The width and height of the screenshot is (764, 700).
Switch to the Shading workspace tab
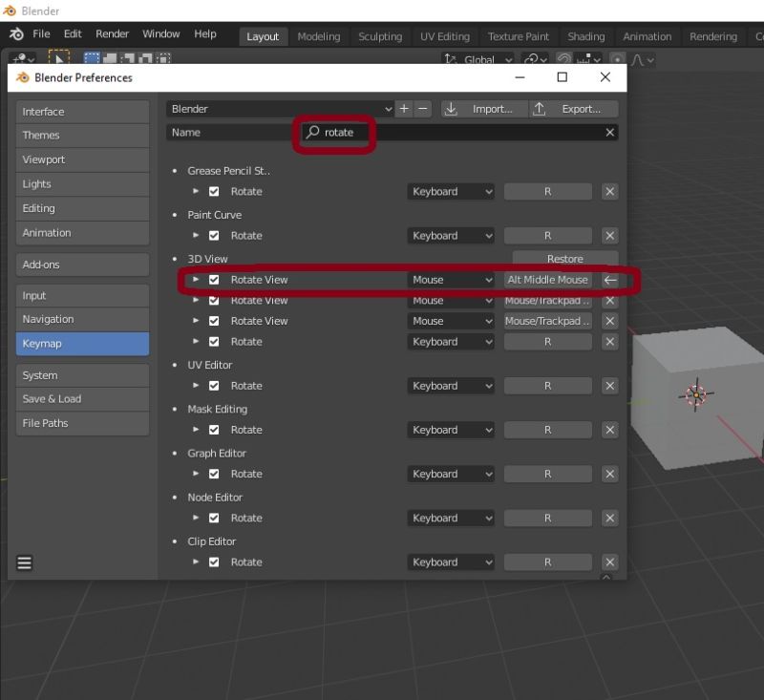[x=585, y=36]
